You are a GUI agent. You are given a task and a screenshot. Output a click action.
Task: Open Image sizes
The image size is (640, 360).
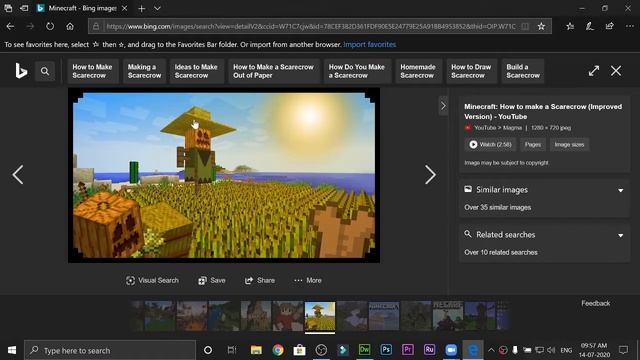click(569, 144)
